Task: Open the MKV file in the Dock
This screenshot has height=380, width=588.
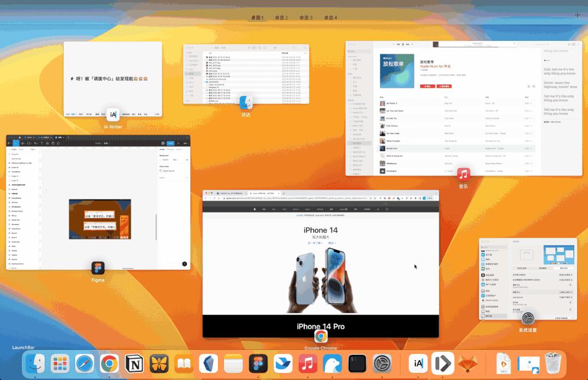Action: (x=504, y=364)
